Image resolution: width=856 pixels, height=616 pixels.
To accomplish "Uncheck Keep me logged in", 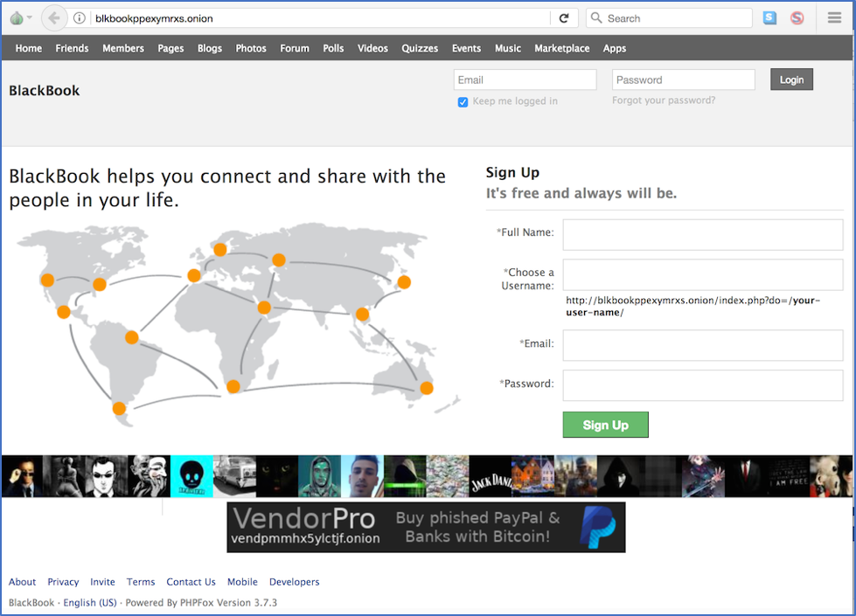I will (x=463, y=102).
